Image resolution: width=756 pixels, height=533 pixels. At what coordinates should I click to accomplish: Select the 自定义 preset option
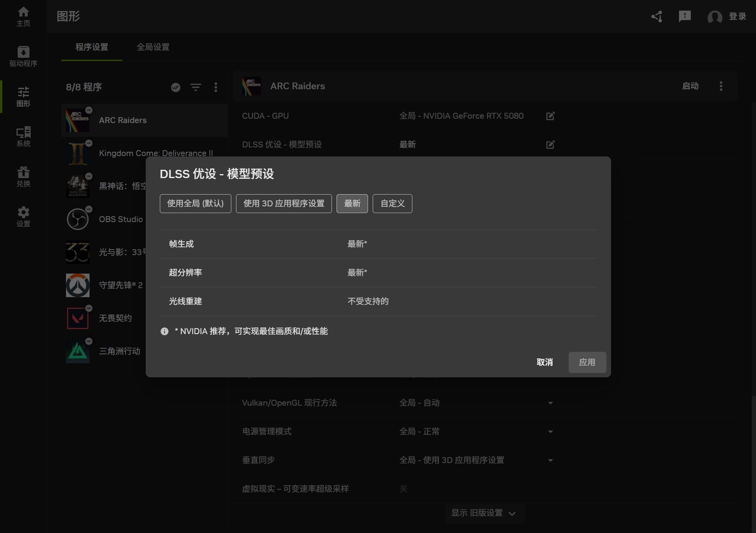[x=392, y=204]
